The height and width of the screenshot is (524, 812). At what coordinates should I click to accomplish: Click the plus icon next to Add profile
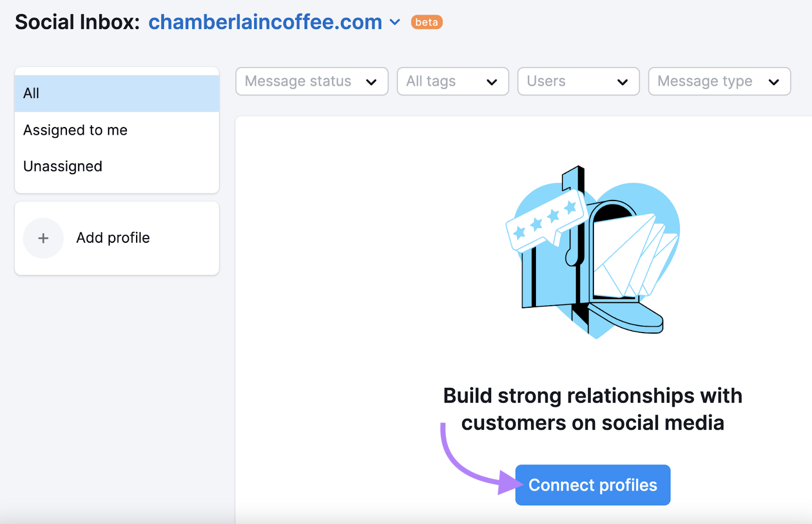coord(43,238)
